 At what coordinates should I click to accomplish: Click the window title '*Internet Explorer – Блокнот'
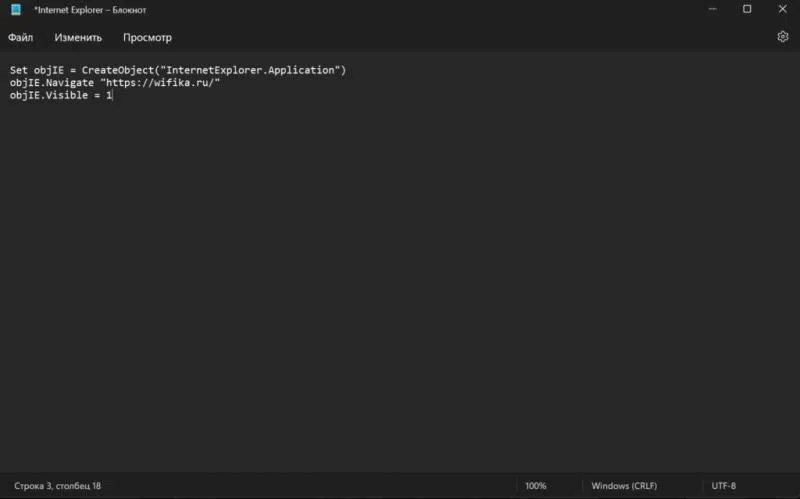[x=89, y=10]
